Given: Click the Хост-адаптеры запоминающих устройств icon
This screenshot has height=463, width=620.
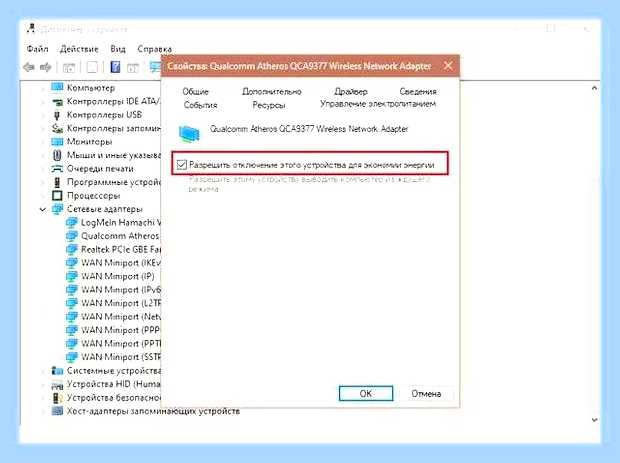Looking at the screenshot, I should click(x=57, y=411).
